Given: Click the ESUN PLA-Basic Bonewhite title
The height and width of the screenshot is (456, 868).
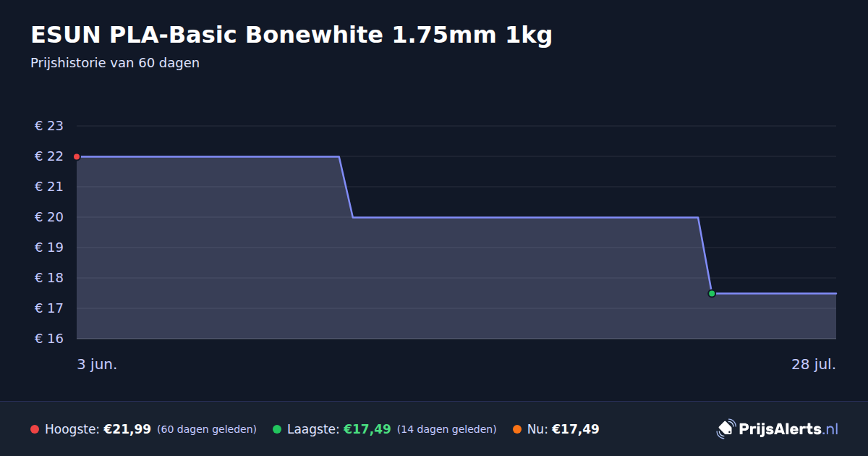Looking at the screenshot, I should click(292, 35).
